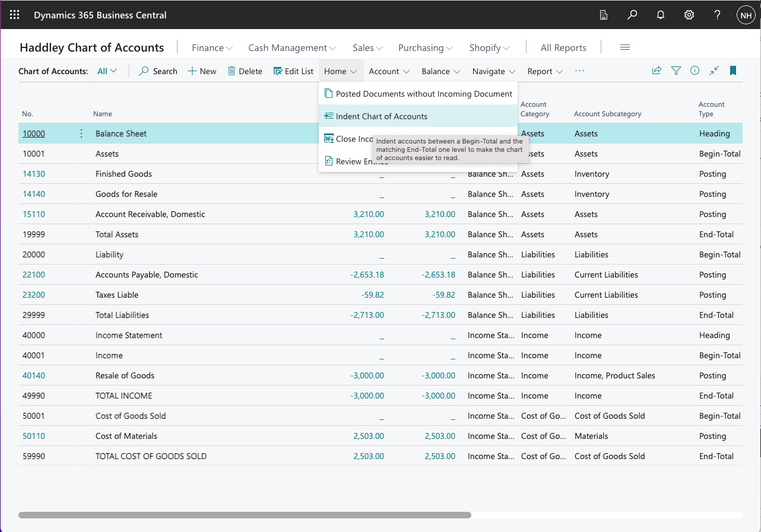The image size is (761, 532).
Task: Click the New button
Action: point(202,71)
